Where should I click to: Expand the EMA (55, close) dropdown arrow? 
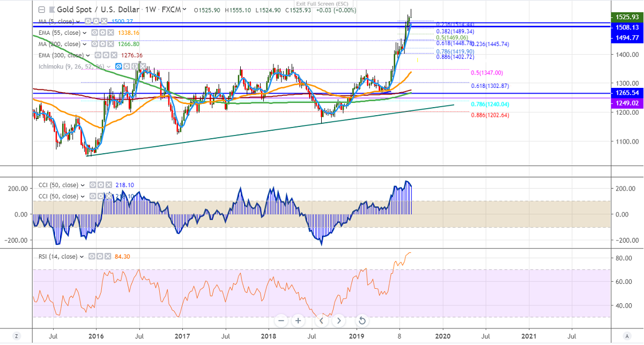[84, 33]
